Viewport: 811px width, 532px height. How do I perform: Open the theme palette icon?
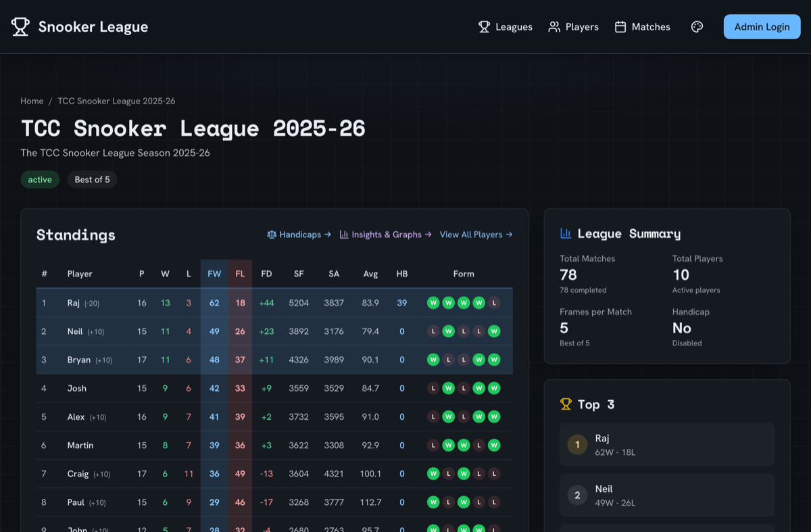pos(697,27)
